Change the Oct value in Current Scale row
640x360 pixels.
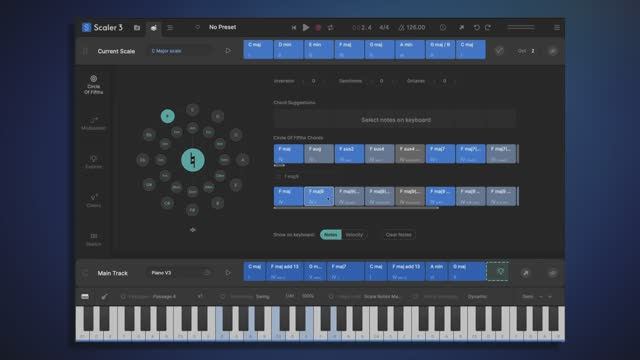click(533, 51)
